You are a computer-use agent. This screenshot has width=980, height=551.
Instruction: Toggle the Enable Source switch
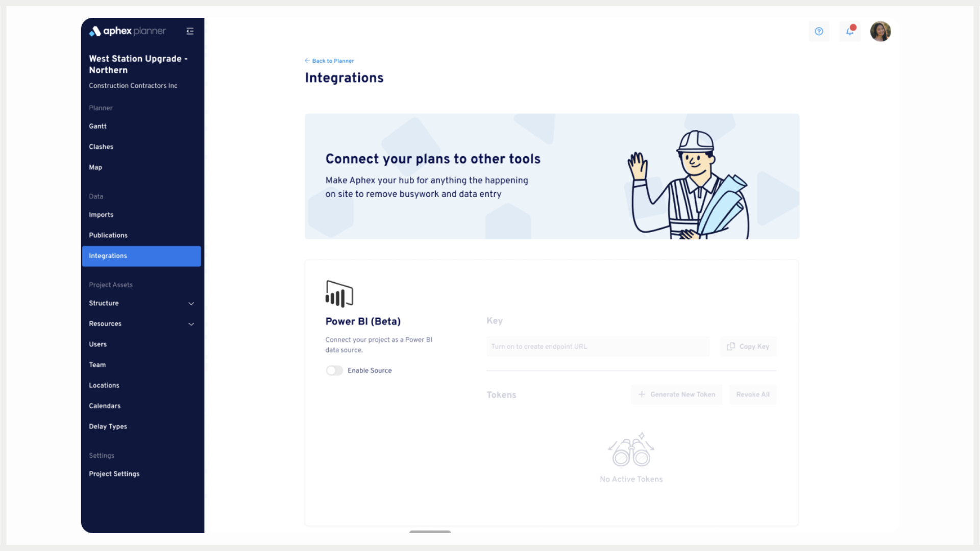click(334, 371)
